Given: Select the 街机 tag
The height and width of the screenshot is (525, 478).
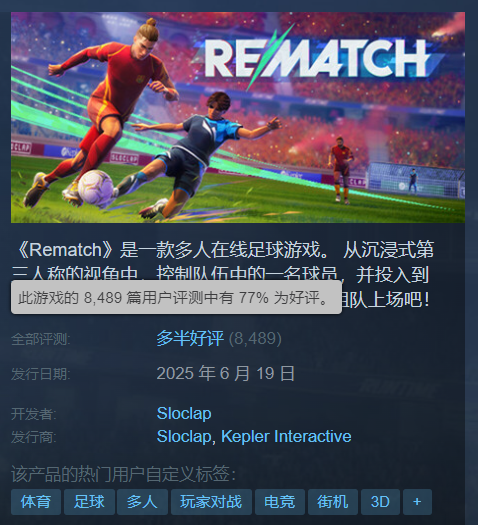Looking at the screenshot, I should coord(333,502).
